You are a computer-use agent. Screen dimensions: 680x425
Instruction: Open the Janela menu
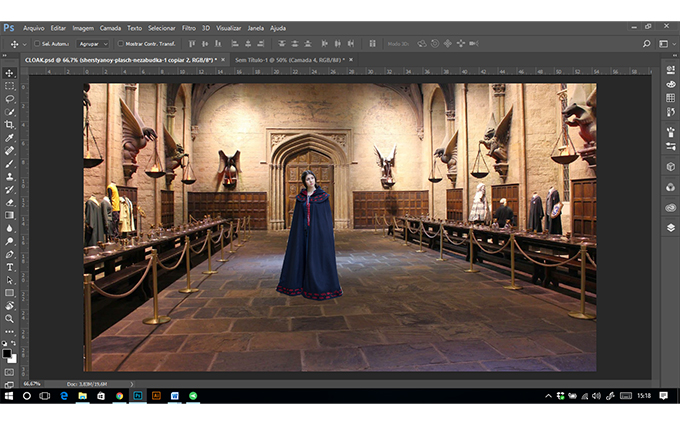255,28
